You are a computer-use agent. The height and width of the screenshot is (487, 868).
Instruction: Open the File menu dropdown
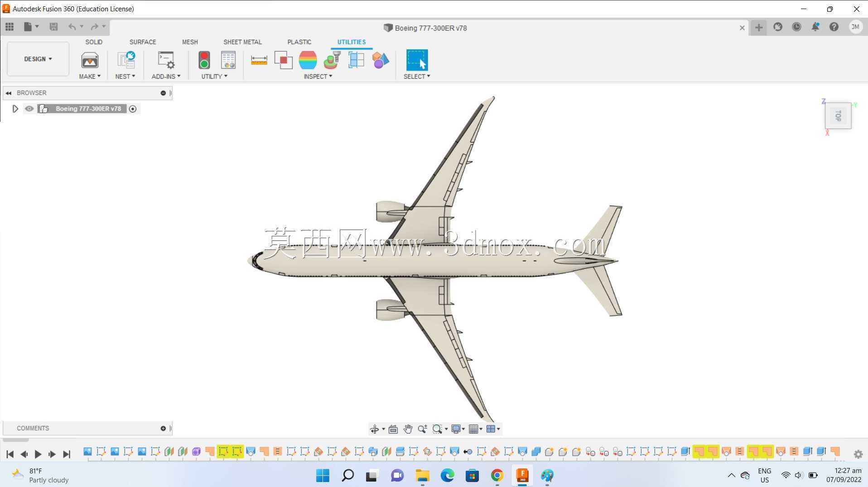(31, 27)
